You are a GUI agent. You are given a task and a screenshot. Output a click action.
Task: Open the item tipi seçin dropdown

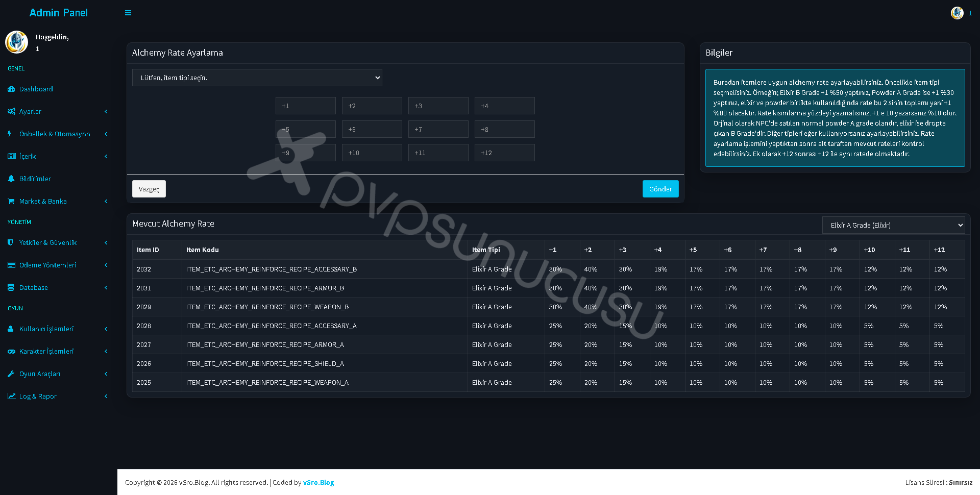tap(257, 78)
